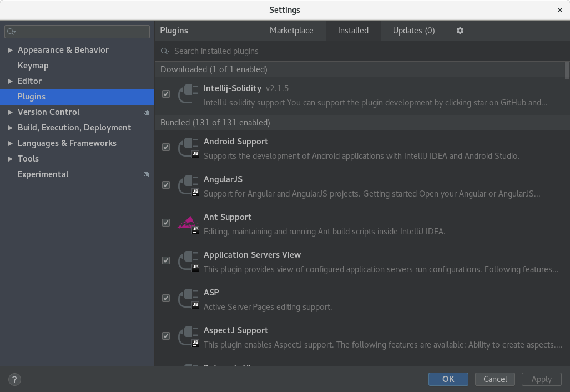Click the magnifier icon in installed plugins search
Viewport: 570px width, 392px height.
[165, 51]
